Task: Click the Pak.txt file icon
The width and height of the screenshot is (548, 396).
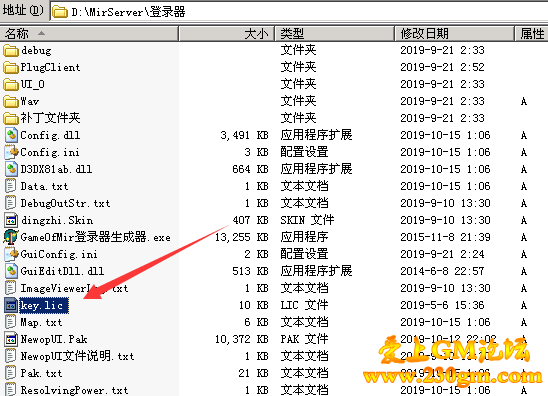Action: (11, 373)
